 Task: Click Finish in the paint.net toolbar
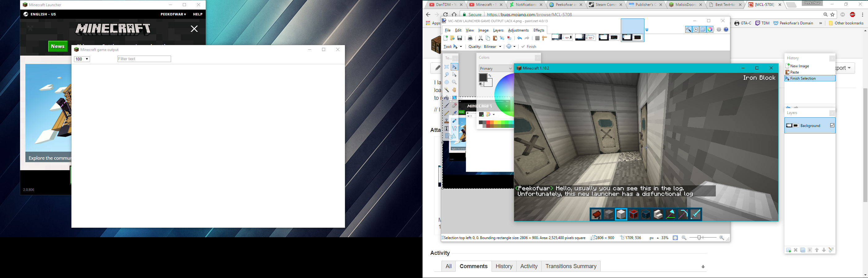(529, 46)
